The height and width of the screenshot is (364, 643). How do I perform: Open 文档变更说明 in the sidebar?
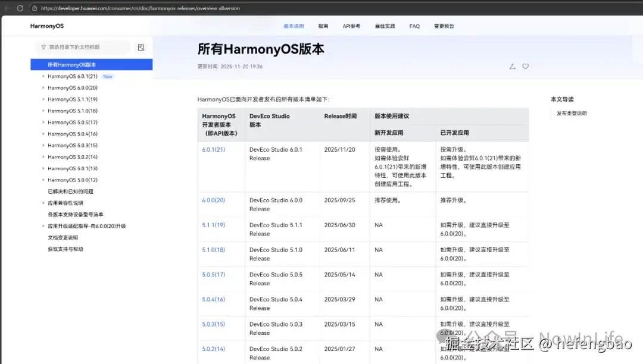63,237
